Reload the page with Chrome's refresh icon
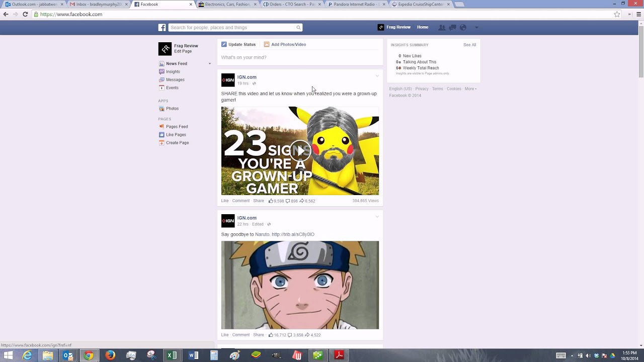Image resolution: width=644 pixels, height=362 pixels. pyautogui.click(x=25, y=14)
